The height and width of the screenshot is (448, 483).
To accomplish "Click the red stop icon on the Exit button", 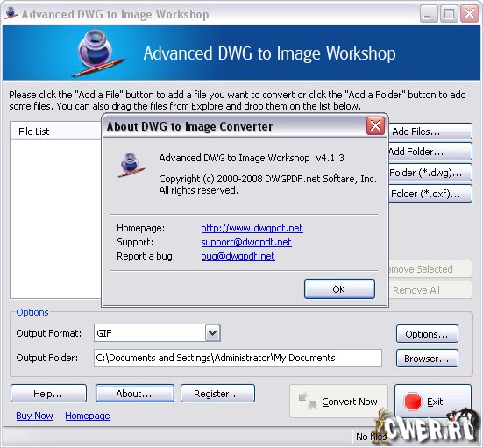I will 413,402.
